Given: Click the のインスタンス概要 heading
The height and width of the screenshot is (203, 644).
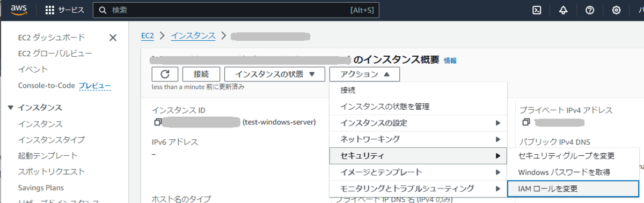Looking at the screenshot, I should click(x=397, y=59).
